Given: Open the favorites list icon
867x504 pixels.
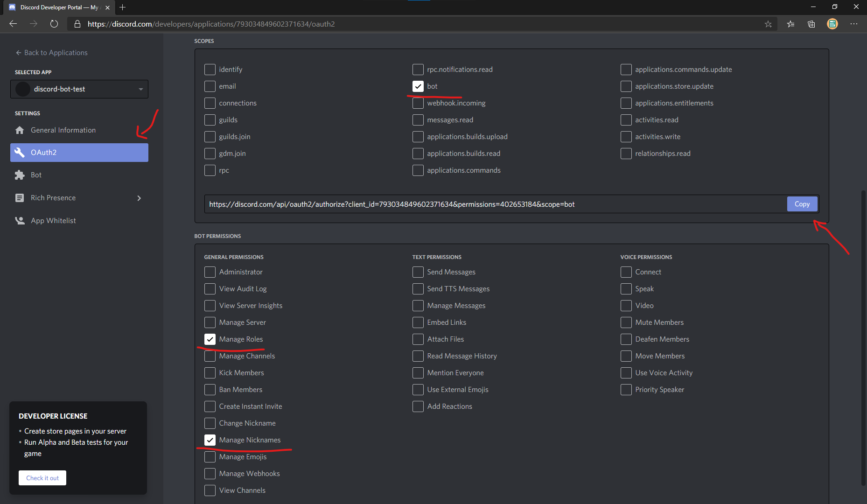Looking at the screenshot, I should point(790,24).
